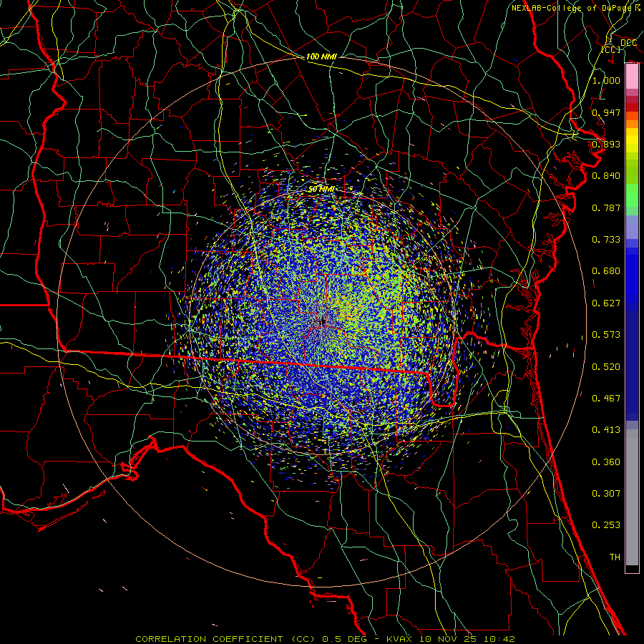Click the 0.787 scale value

coord(606,208)
